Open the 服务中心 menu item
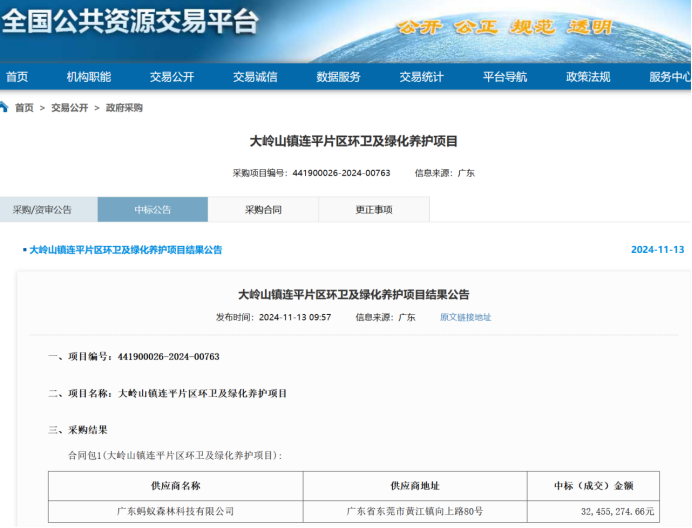The image size is (692, 528). tap(670, 77)
